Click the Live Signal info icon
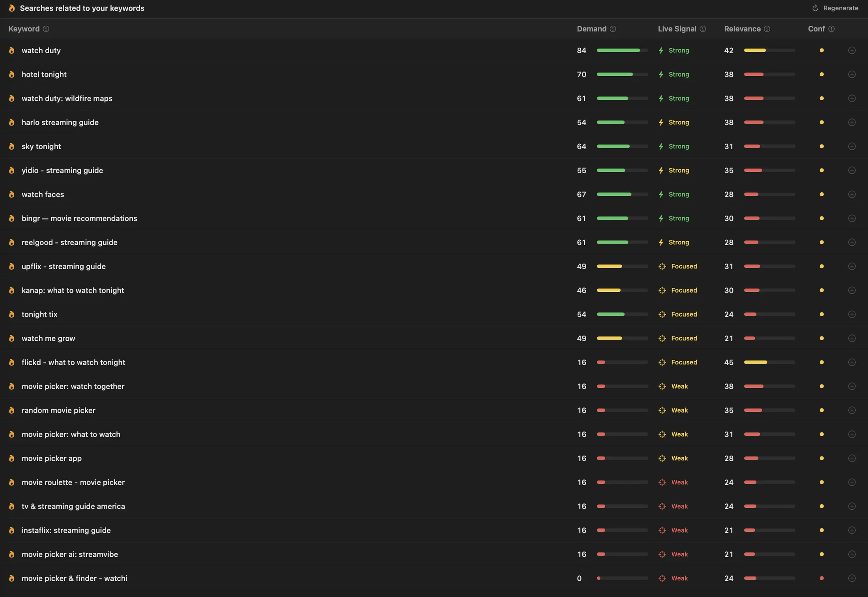Image resolution: width=868 pixels, height=597 pixels. 703,29
